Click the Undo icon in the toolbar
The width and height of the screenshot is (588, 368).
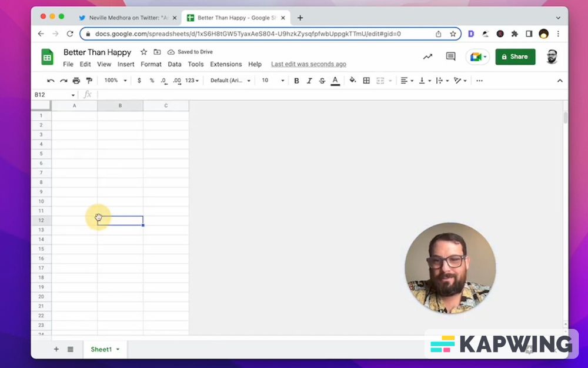(x=50, y=81)
